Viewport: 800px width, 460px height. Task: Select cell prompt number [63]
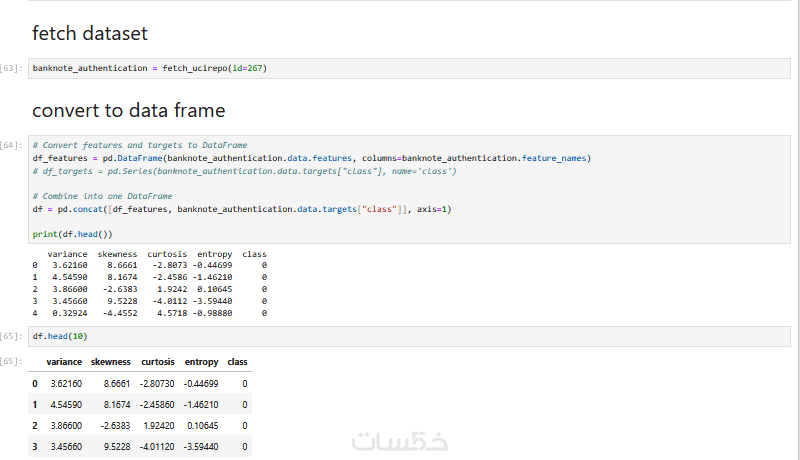[12, 68]
